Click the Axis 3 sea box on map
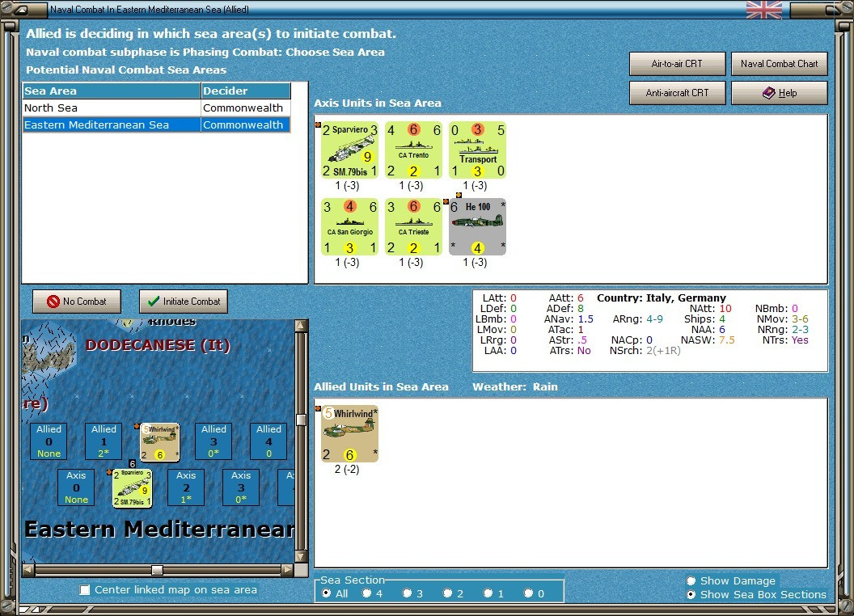The height and width of the screenshot is (616, 854). coord(241,487)
